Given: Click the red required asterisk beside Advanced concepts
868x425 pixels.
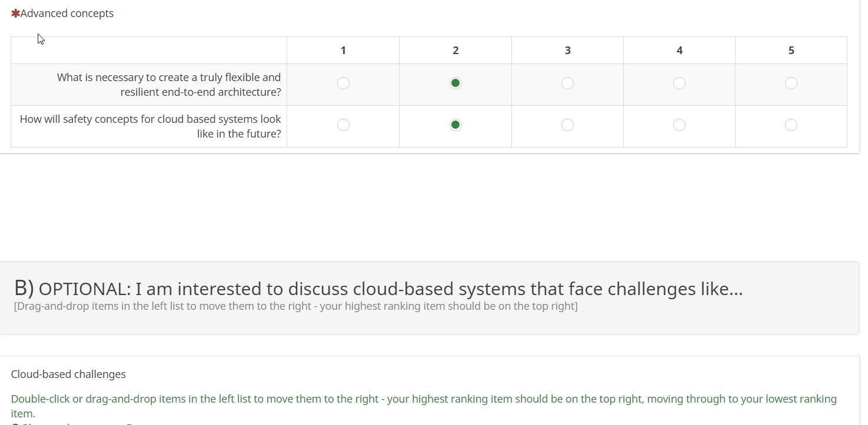Looking at the screenshot, I should click(15, 14).
